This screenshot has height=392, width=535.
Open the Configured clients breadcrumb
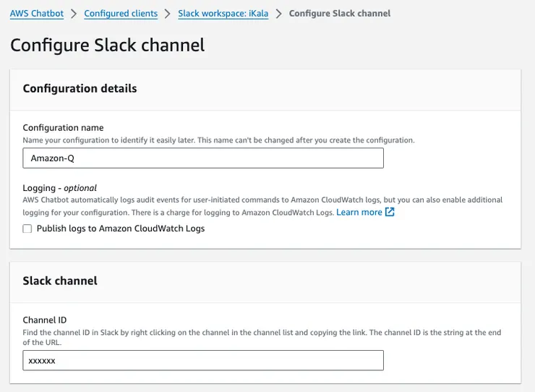pos(119,14)
